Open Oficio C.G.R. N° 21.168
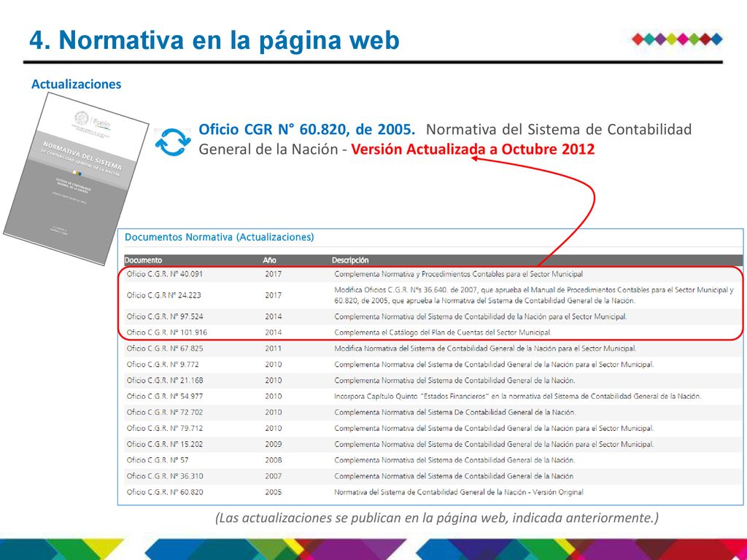This screenshot has height=560, width=747. pyautogui.click(x=164, y=380)
